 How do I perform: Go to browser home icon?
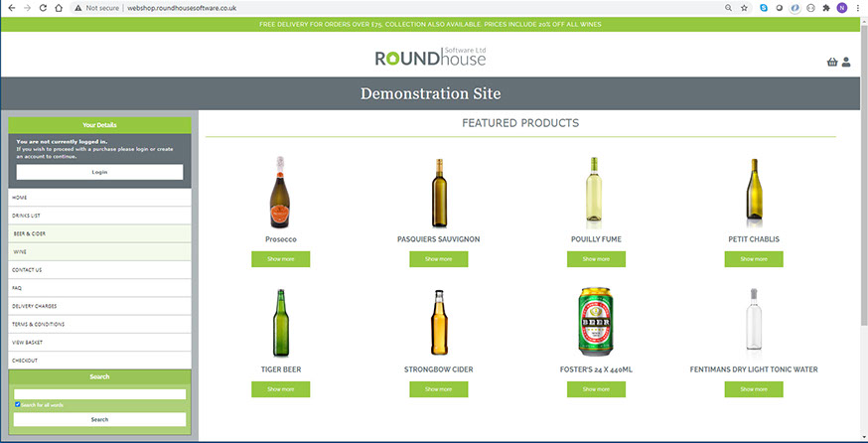[x=59, y=8]
